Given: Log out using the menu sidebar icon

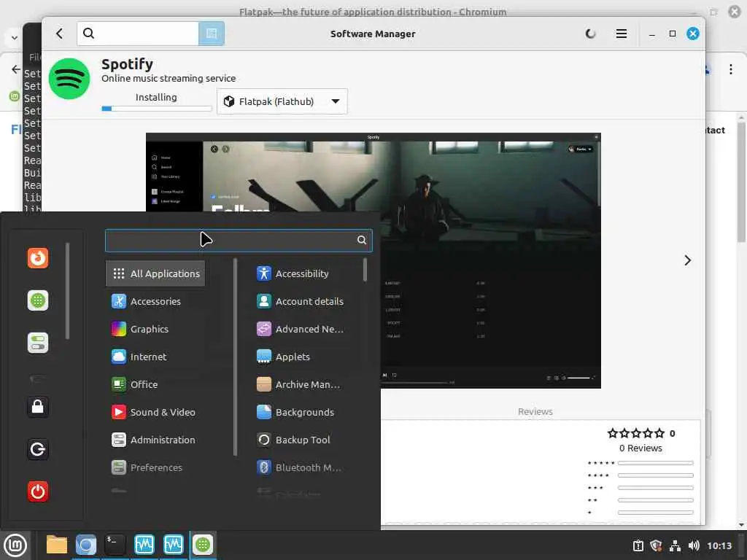Looking at the screenshot, I should click(x=38, y=449).
